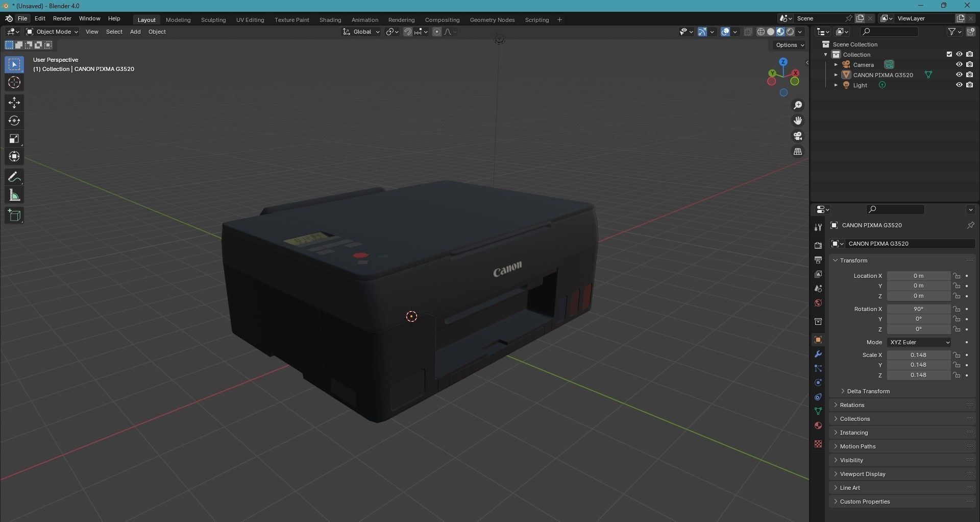Select the Scale tool
This screenshot has width=980, height=522.
[x=14, y=138]
